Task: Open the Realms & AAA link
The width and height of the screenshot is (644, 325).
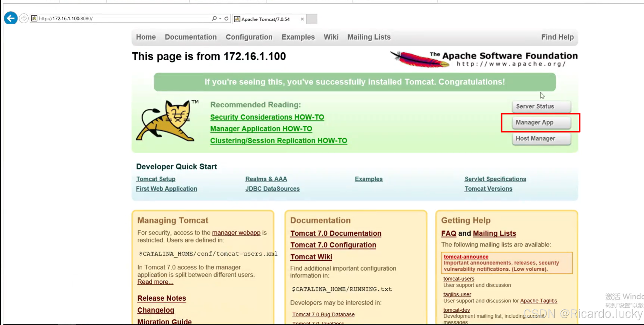Action: pos(266,179)
